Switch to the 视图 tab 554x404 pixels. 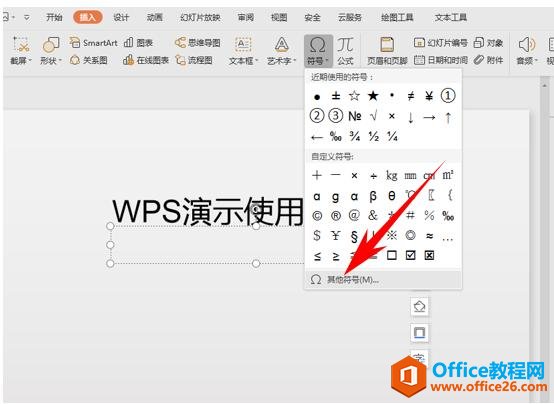(279, 17)
